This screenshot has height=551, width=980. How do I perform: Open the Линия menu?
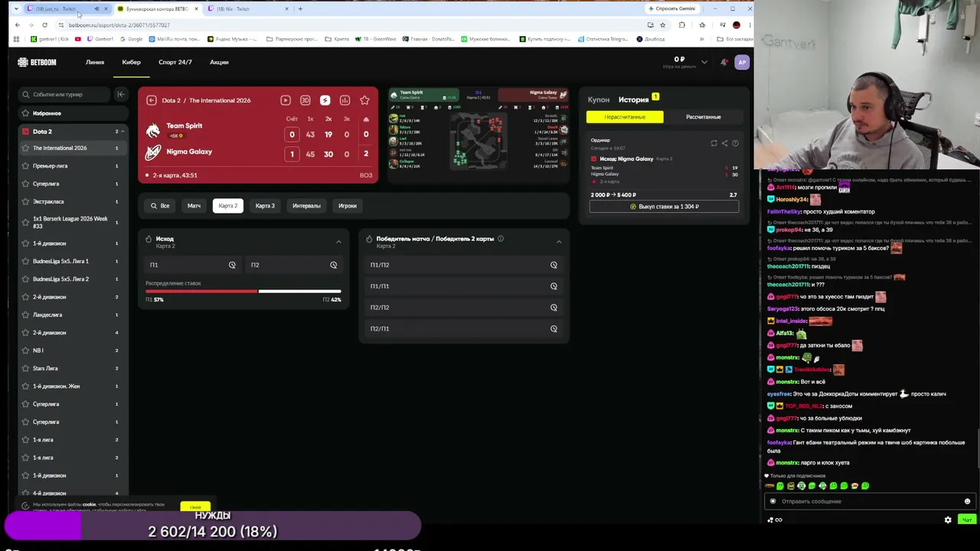point(95,62)
